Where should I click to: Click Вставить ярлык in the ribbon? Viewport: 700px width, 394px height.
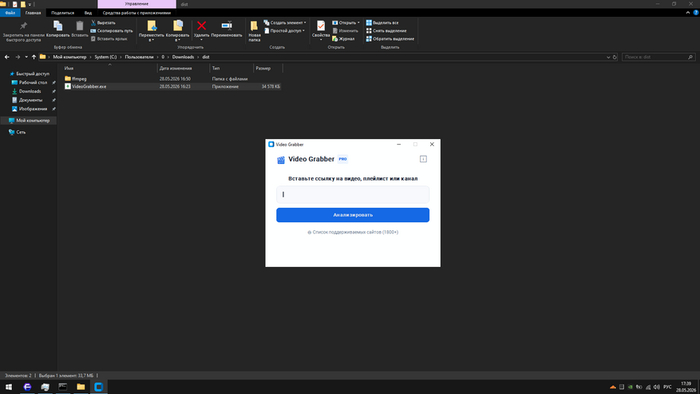click(x=109, y=39)
